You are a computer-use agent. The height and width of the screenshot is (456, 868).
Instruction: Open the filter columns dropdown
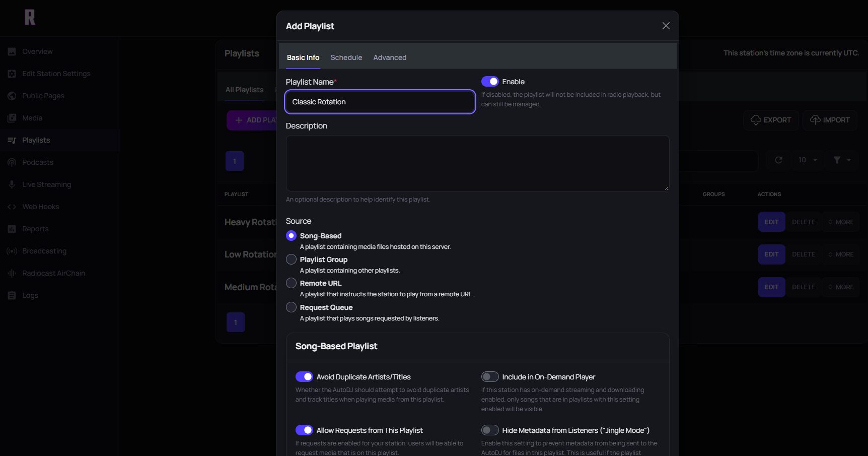click(x=842, y=160)
